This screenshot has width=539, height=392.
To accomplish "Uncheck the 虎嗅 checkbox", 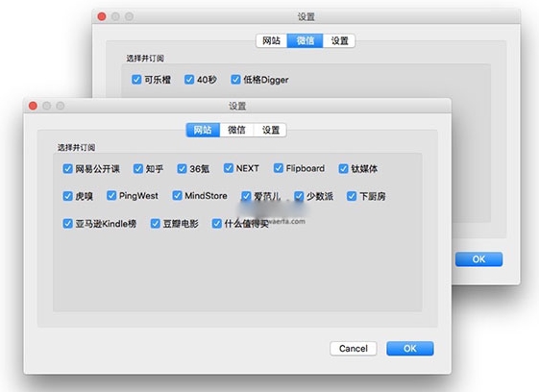I will click(67, 196).
